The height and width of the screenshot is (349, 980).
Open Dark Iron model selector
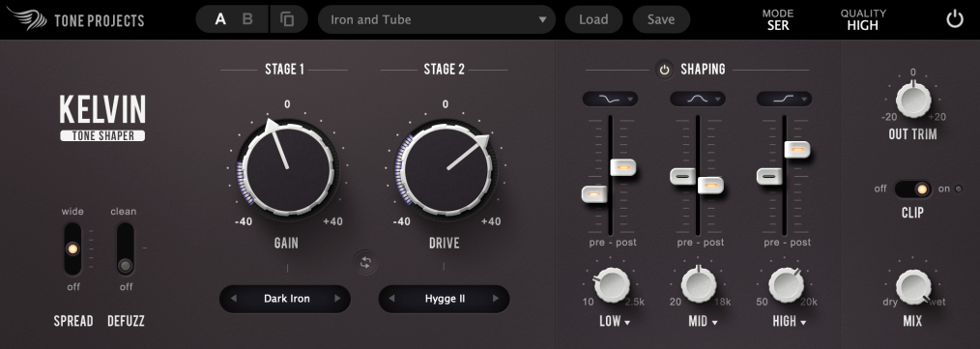(286, 299)
